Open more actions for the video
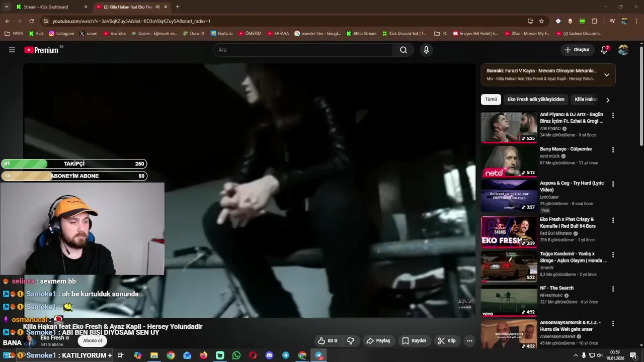644x362 pixels. (469, 340)
